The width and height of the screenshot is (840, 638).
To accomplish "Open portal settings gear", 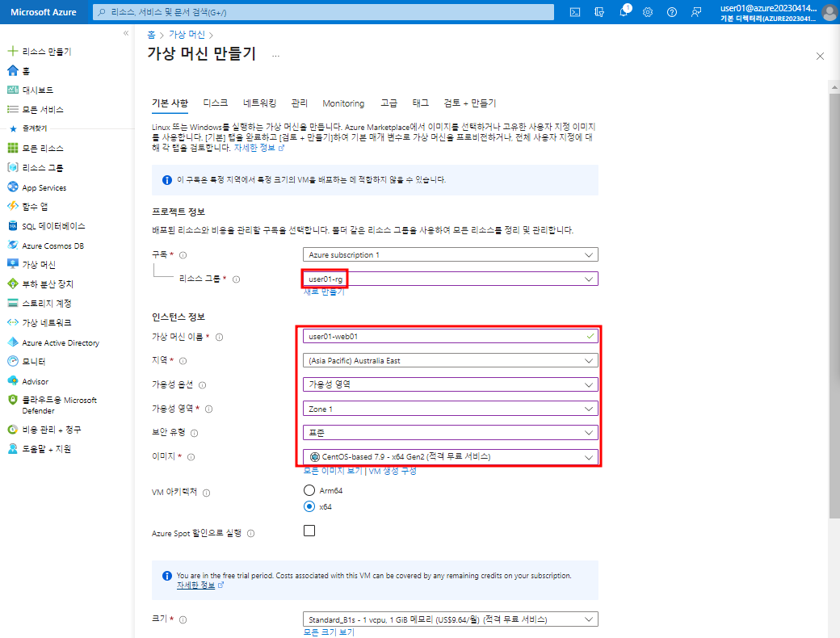I will (x=648, y=12).
